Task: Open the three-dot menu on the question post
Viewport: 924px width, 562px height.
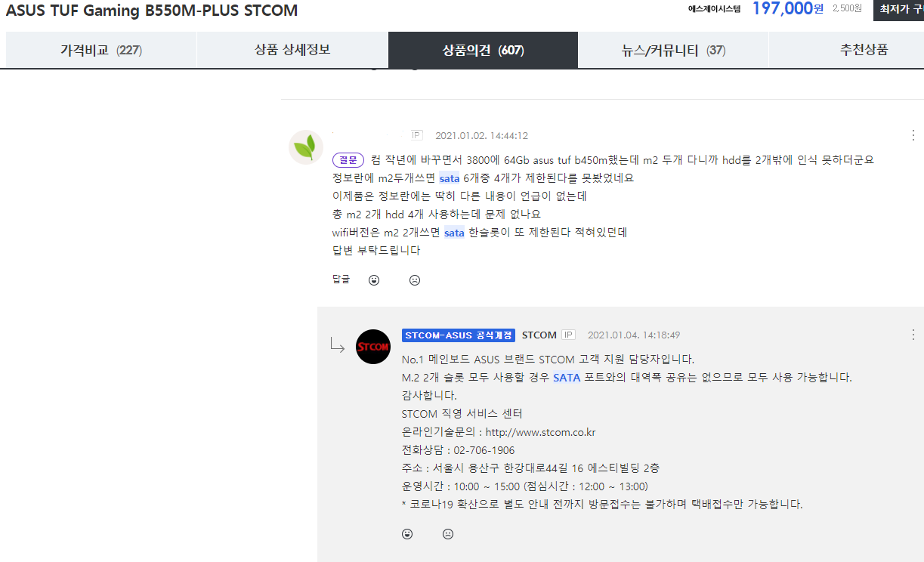Action: pos(913,135)
